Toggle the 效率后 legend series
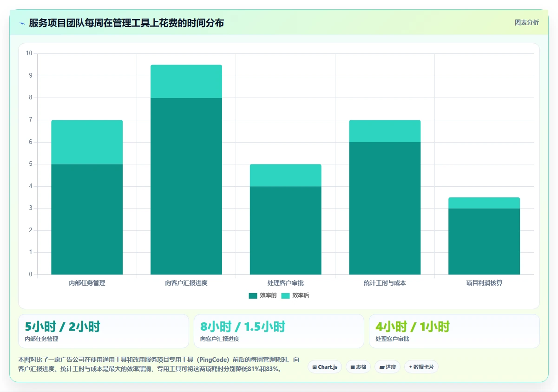 tap(295, 295)
